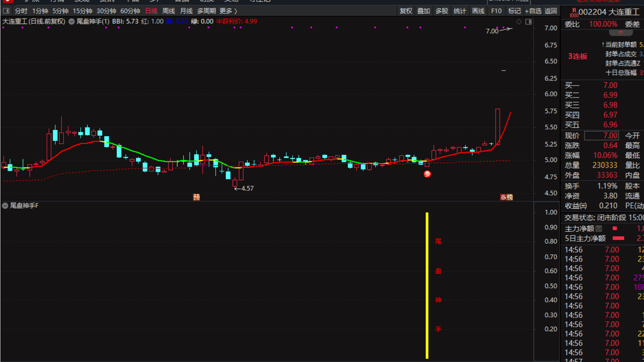Image resolution: width=644 pixels, height=362 pixels.
Task: Click the red round marker under candles
Action: [x=427, y=174]
